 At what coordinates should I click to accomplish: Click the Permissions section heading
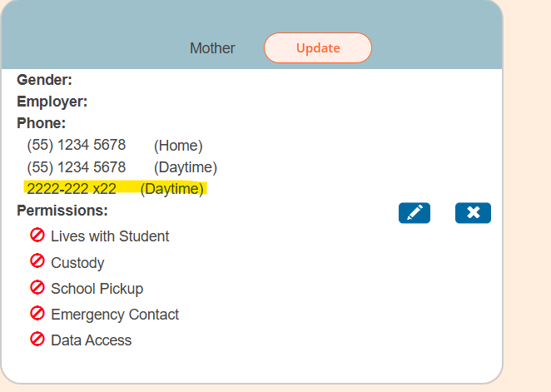point(62,211)
